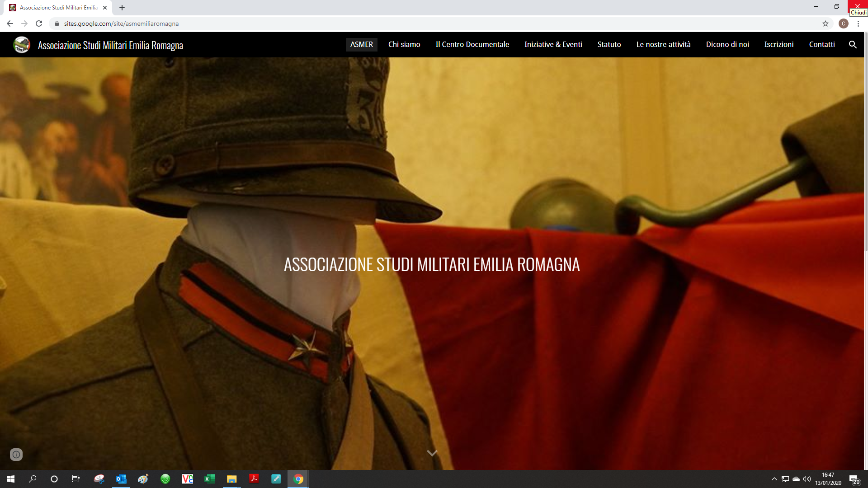Open a new browser tab
Screen dimensions: 868x488
[x=122, y=8]
